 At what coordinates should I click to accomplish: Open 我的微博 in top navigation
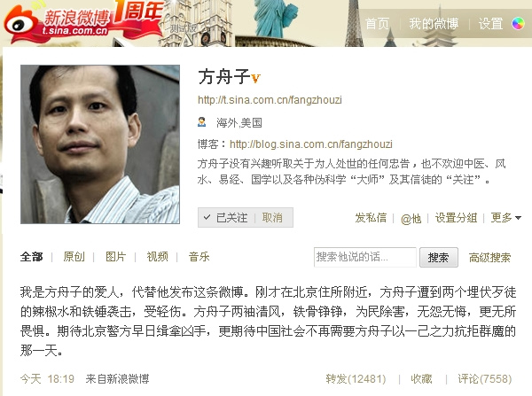tap(434, 24)
